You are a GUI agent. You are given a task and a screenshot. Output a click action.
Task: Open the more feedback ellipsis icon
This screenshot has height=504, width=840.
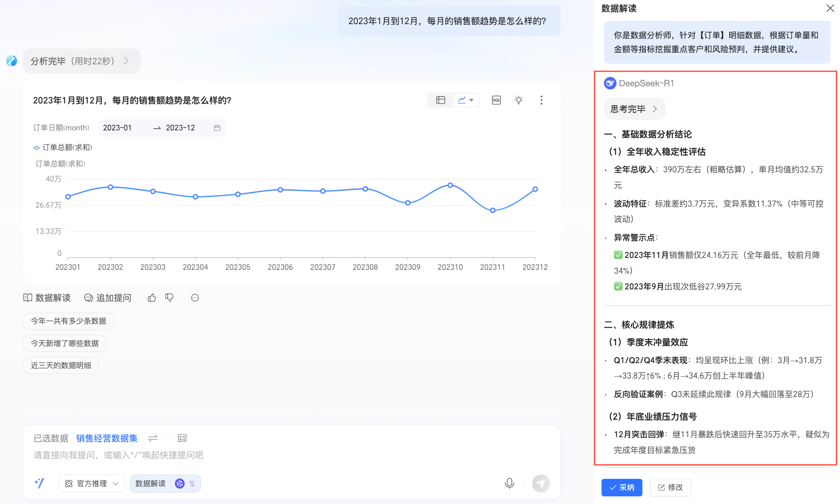coord(195,298)
